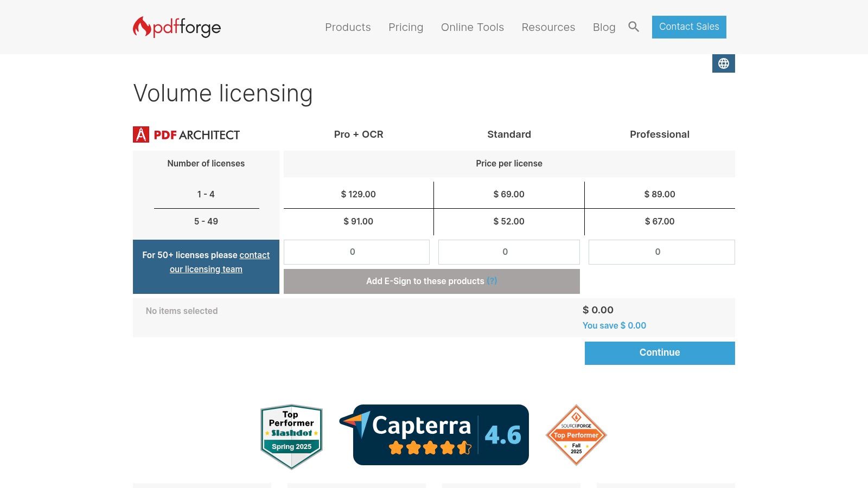Go to the Pricing page
The width and height of the screenshot is (868, 488).
406,27
